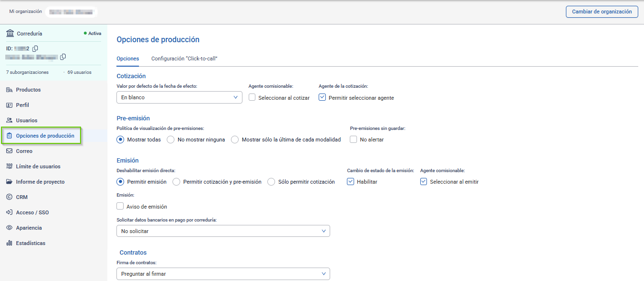Click the Usuarios people icon
The width and height of the screenshot is (644, 281).
coord(10,120)
